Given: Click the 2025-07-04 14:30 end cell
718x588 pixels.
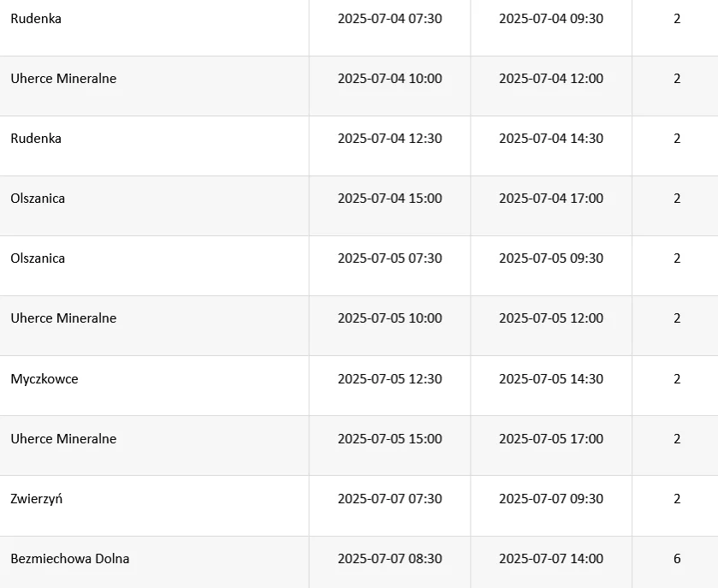Looking at the screenshot, I should (551, 138).
